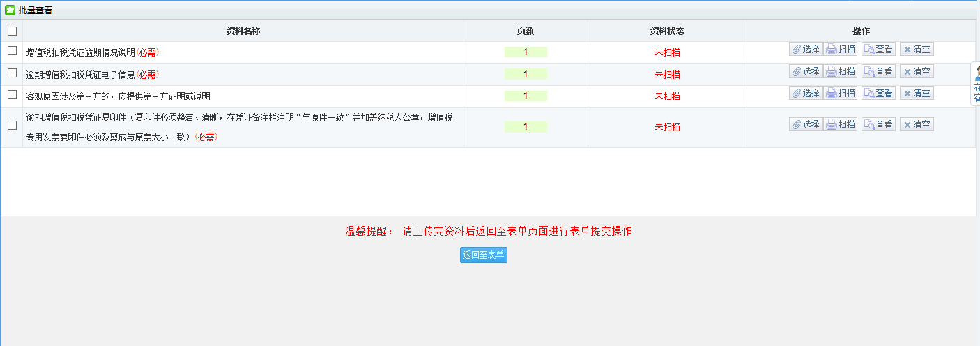980x346 pixels.
Task: Click page count field of 逾期增值税扣税凭证电子信息
Action: click(526, 74)
